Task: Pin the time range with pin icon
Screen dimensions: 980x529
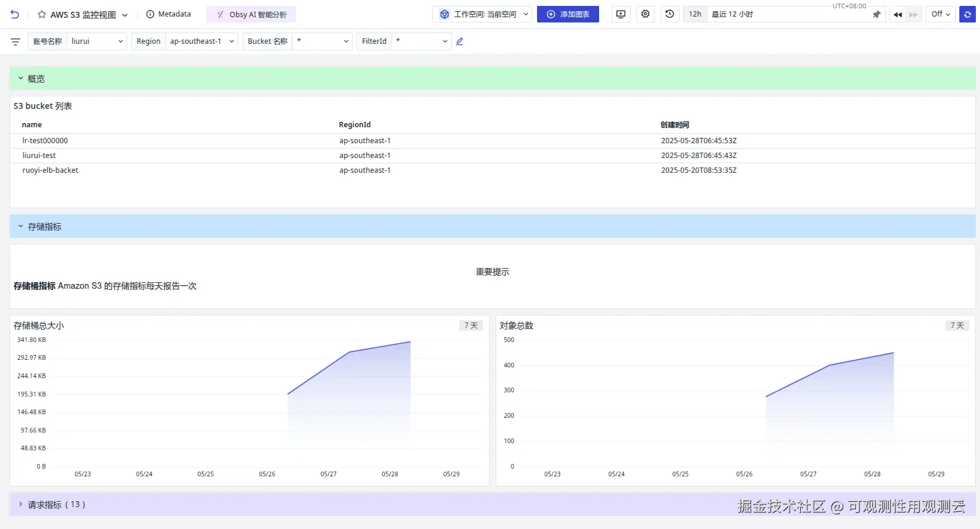Action: tap(876, 14)
